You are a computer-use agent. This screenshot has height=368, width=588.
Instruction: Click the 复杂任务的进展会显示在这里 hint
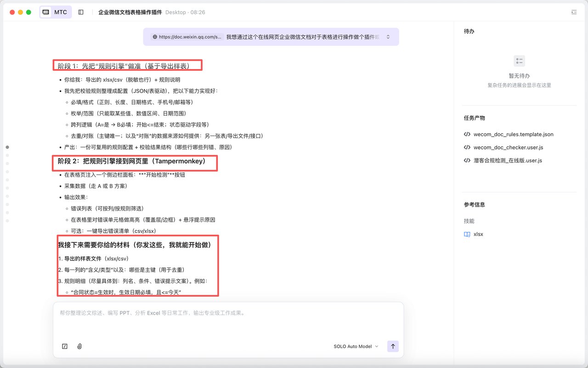pos(519,85)
